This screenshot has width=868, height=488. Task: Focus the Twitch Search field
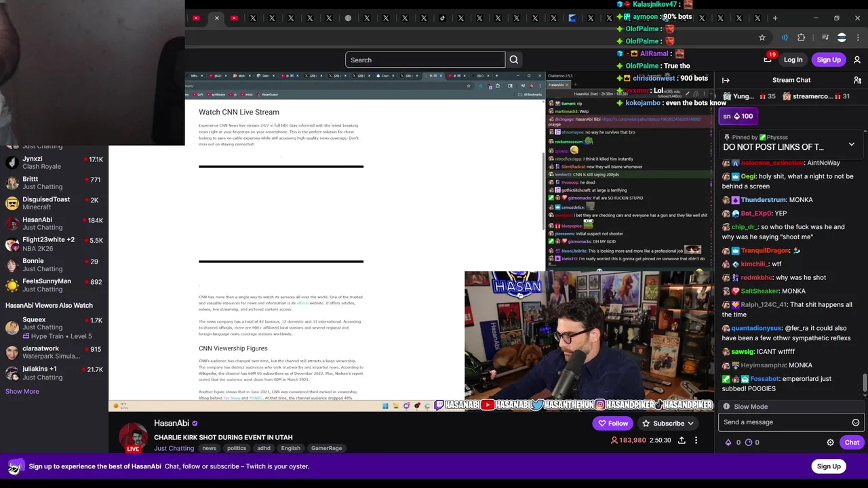pos(425,60)
